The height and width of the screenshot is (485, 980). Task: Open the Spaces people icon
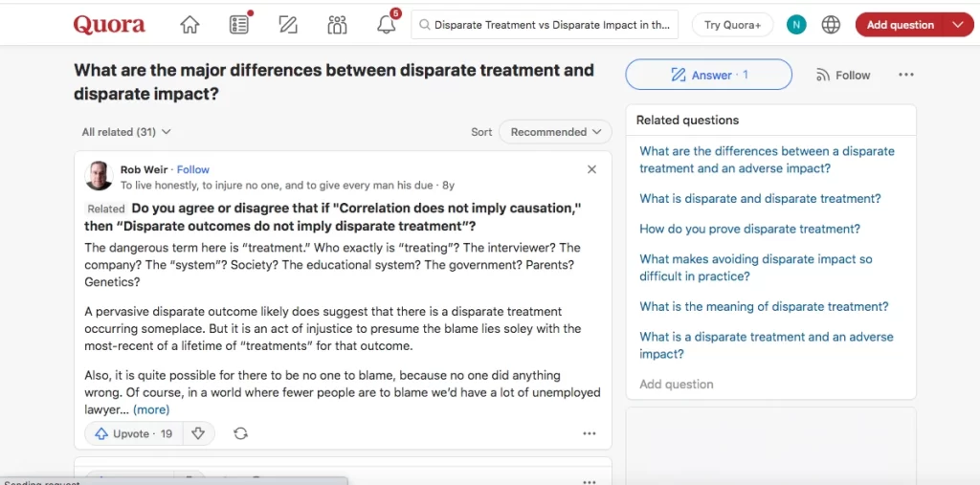click(x=337, y=24)
